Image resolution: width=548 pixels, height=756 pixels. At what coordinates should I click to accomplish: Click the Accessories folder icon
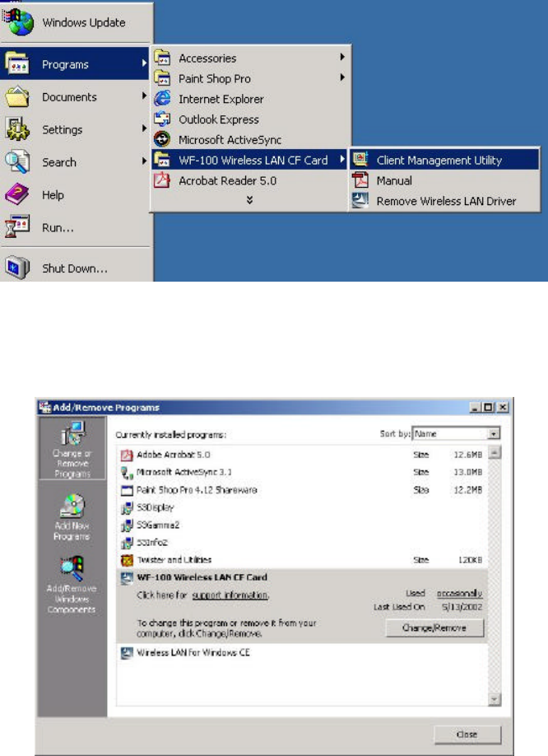[x=162, y=58]
